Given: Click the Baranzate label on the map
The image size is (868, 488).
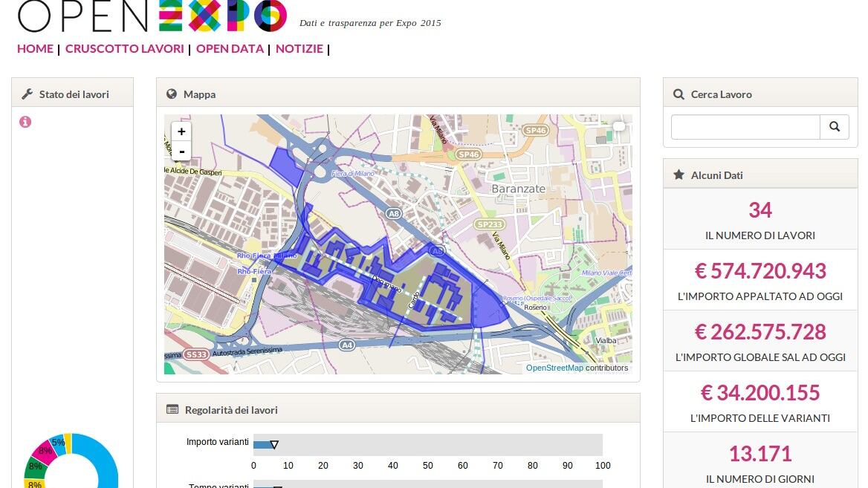Looking at the screenshot, I should [x=518, y=189].
